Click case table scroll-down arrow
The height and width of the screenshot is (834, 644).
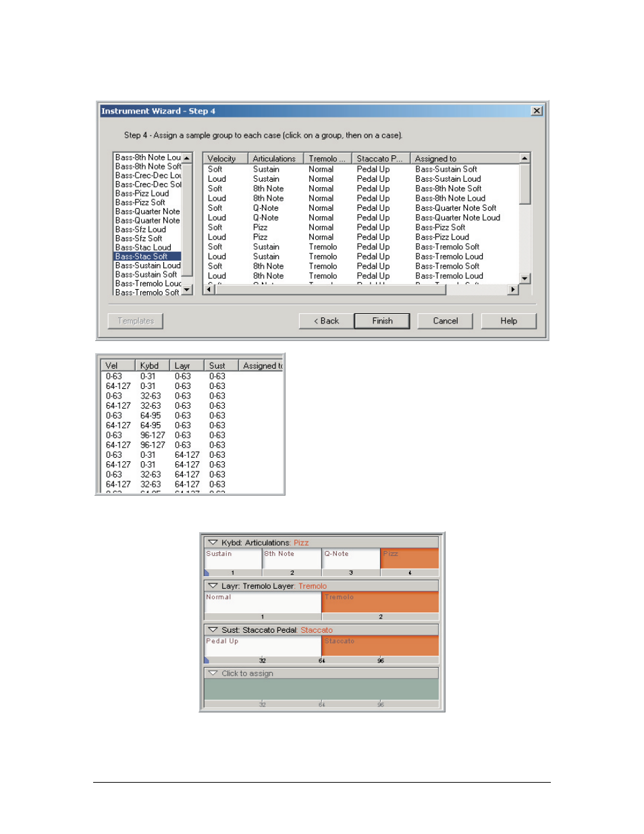pyautogui.click(x=525, y=278)
